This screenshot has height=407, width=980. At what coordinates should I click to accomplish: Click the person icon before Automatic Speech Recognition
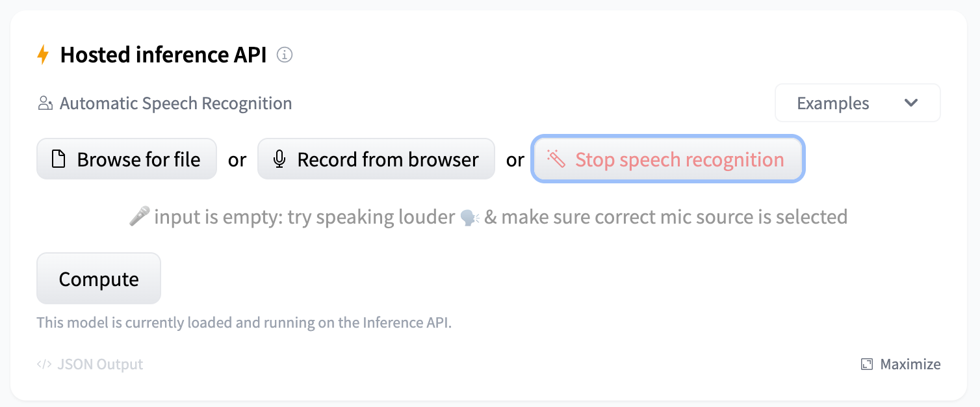click(44, 103)
